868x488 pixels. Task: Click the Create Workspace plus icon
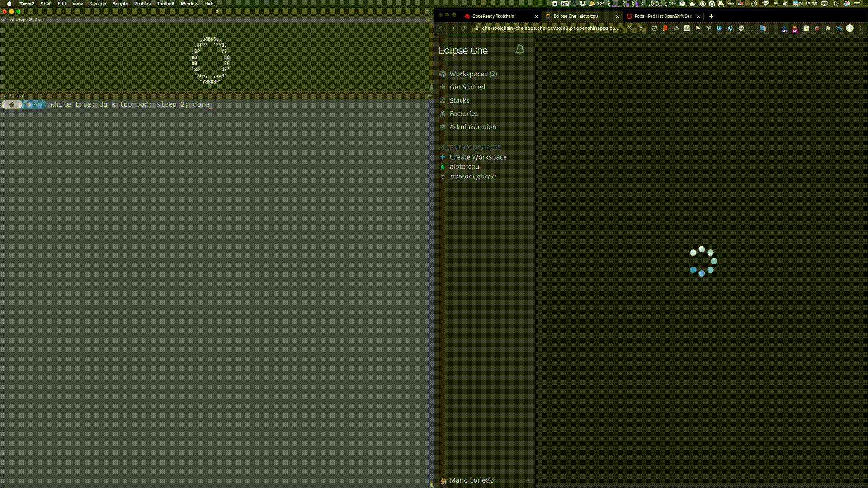[443, 157]
